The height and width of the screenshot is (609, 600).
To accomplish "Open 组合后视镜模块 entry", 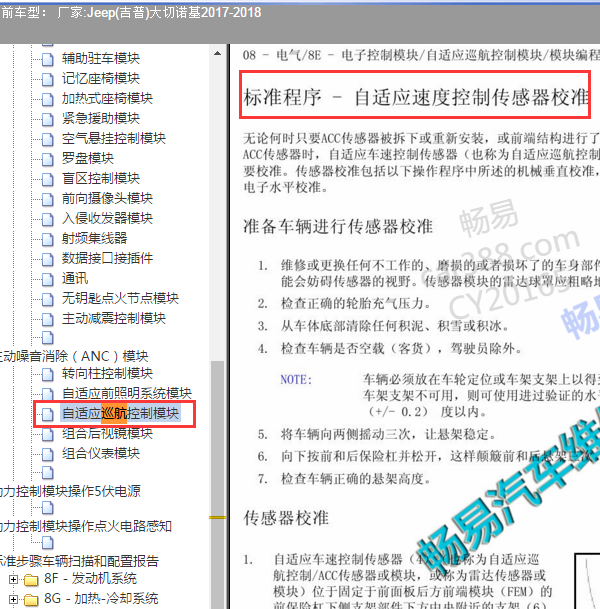I will coord(108,433).
